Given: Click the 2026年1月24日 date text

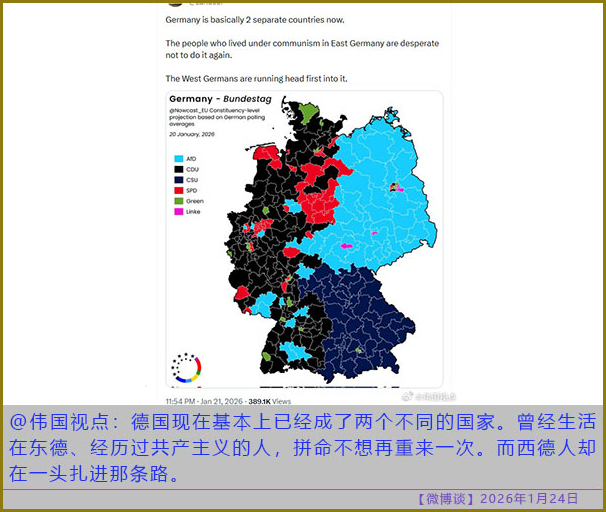Looking at the screenshot, I should pos(529,498).
